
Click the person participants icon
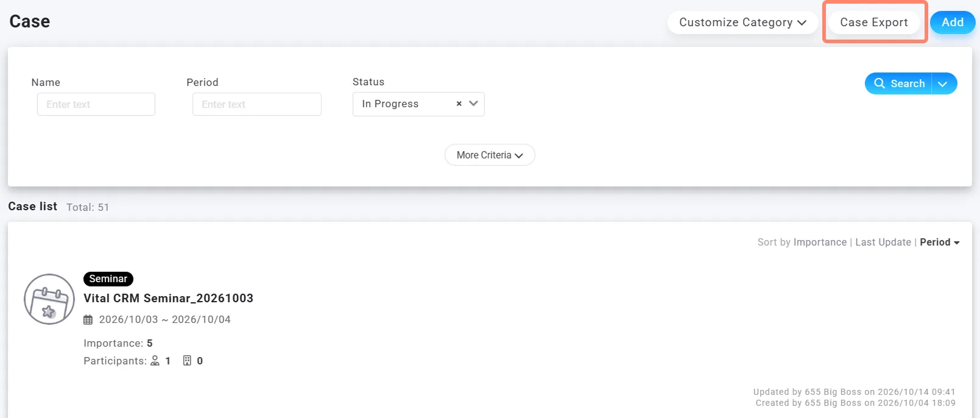coord(155,361)
